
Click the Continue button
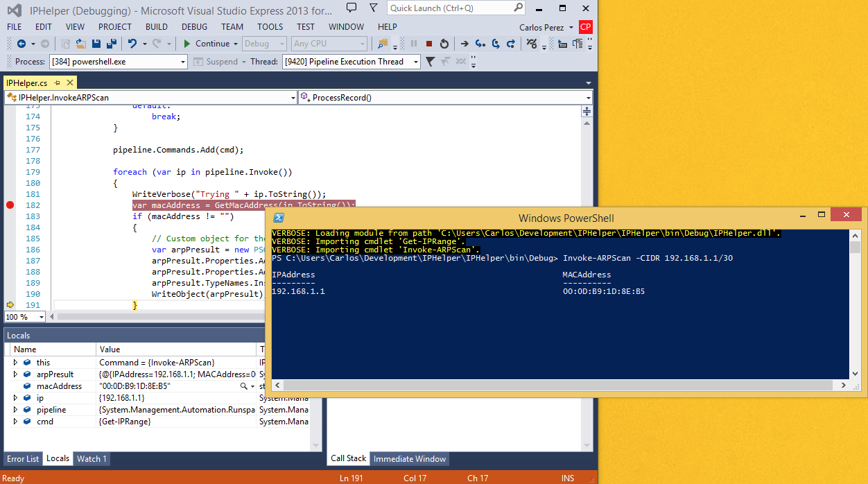tap(206, 44)
